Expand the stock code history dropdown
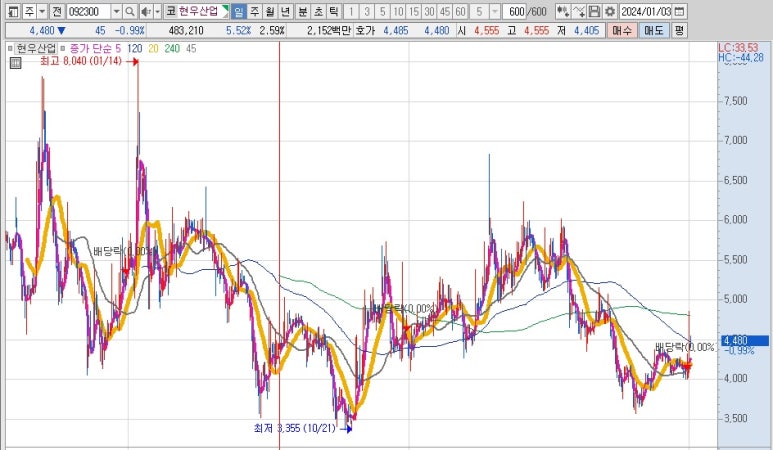 tap(116, 11)
